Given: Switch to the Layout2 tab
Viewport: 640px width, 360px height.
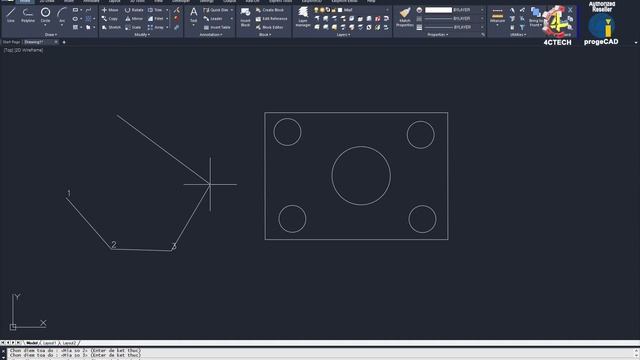Looking at the screenshot, I should coord(69,343).
